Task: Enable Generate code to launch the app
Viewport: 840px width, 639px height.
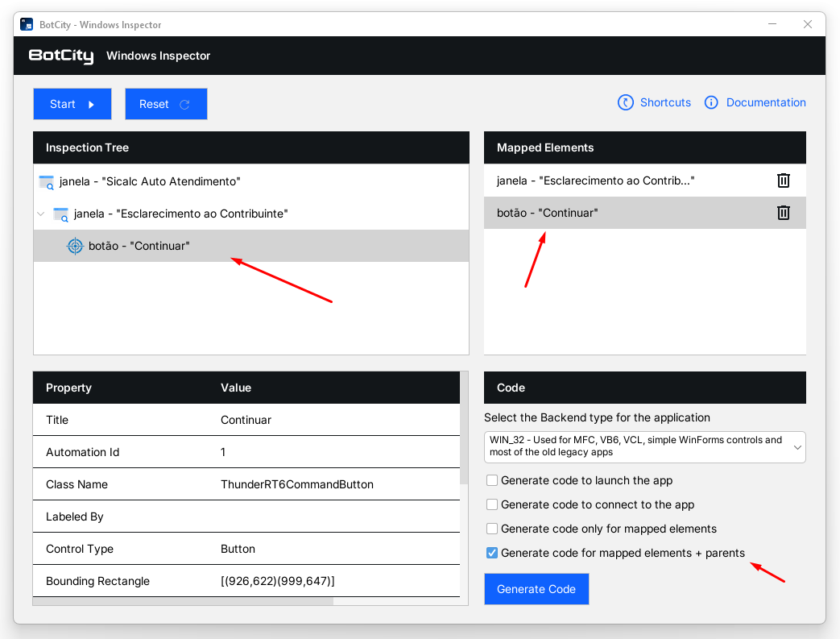Action: (x=492, y=480)
